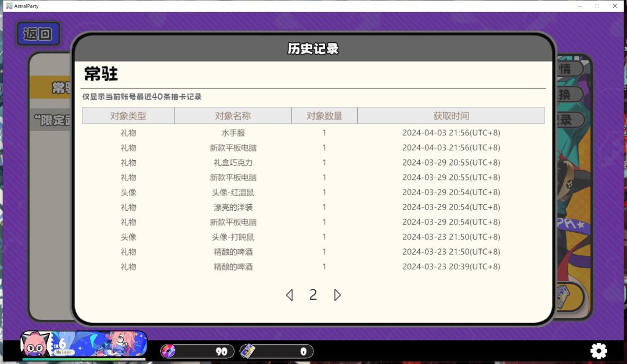627x364 pixels.
Task: Click the card ticket currency icon
Action: (x=247, y=351)
